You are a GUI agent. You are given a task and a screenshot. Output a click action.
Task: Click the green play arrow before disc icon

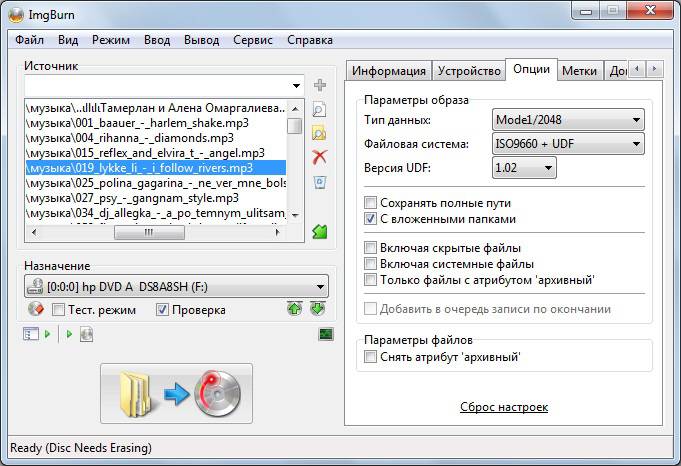[x=69, y=334]
